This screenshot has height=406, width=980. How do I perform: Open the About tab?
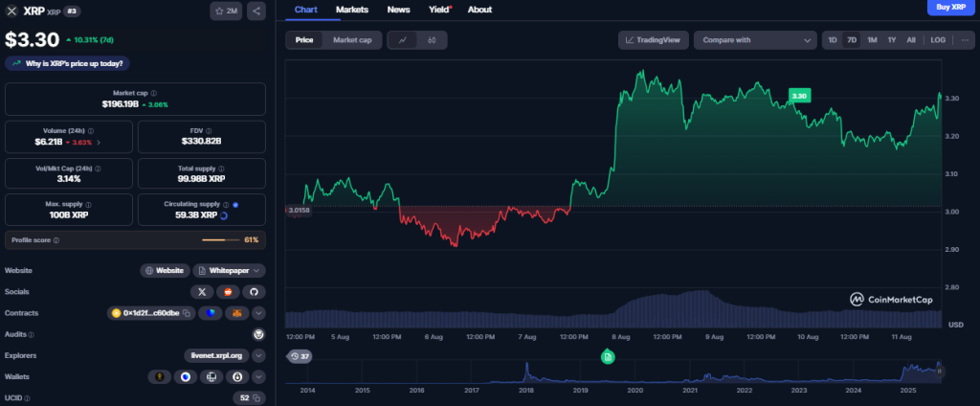[x=479, y=10]
